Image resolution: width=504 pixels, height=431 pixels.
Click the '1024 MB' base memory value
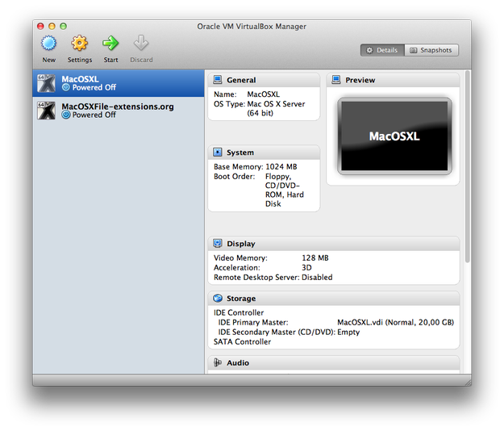[x=281, y=166]
